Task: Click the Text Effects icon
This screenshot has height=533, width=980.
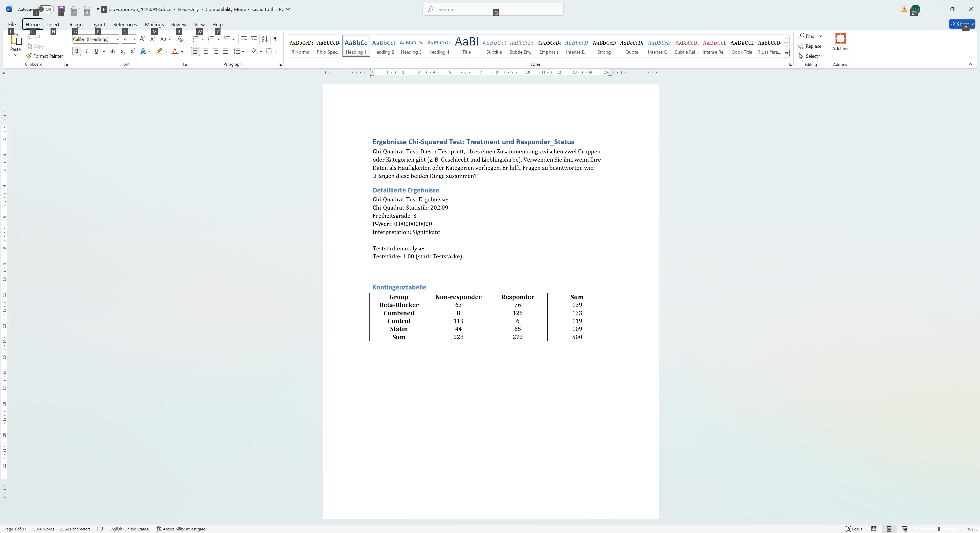Action: click(143, 51)
